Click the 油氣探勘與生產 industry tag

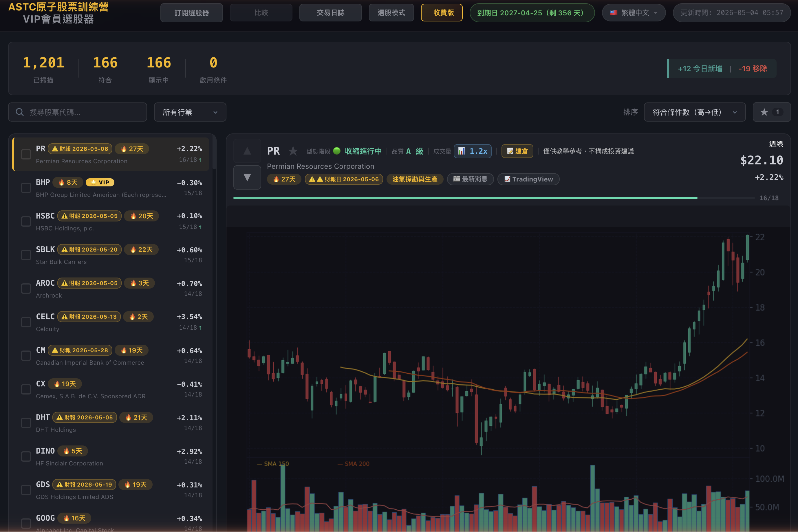[415, 179]
